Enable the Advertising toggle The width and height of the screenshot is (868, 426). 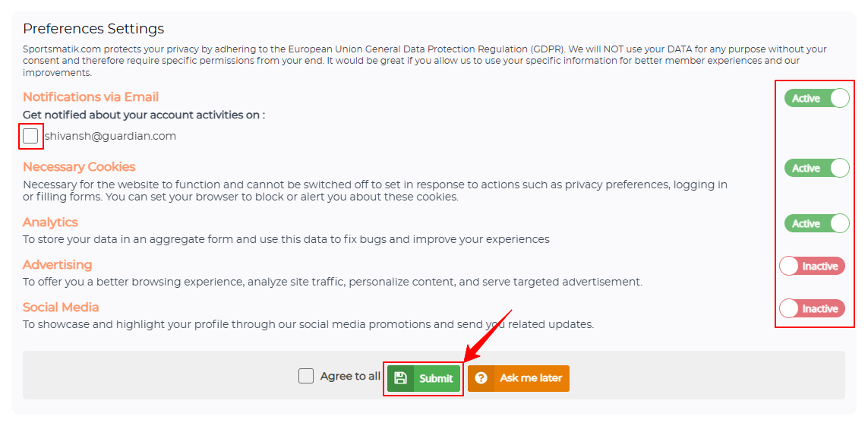pyautogui.click(x=812, y=266)
